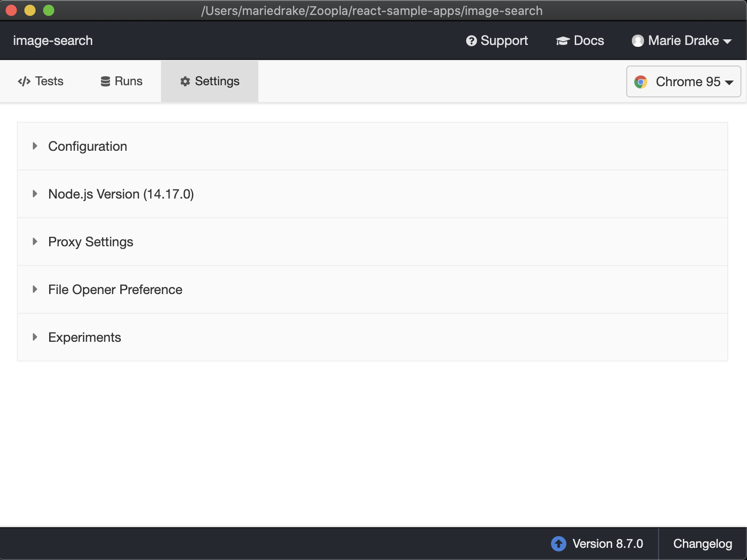Click the Support question mark icon
Screen dimensions: 747x560
(x=471, y=41)
